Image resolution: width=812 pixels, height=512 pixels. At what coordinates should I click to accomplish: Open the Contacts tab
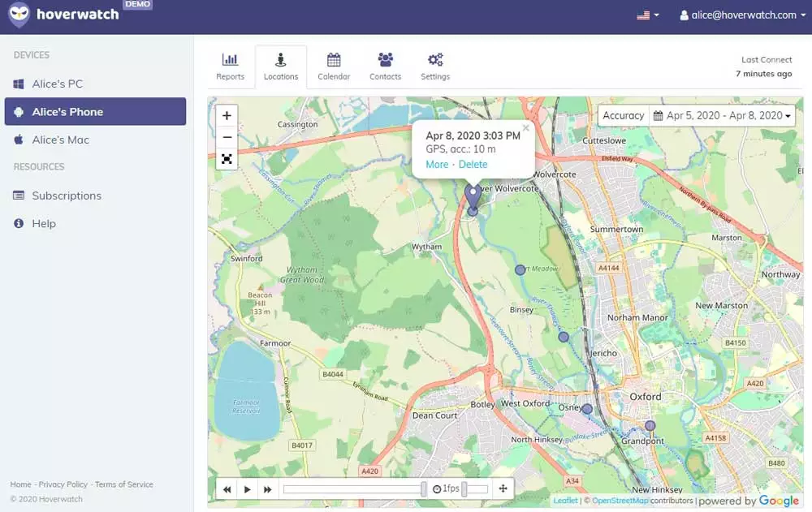pyautogui.click(x=385, y=67)
